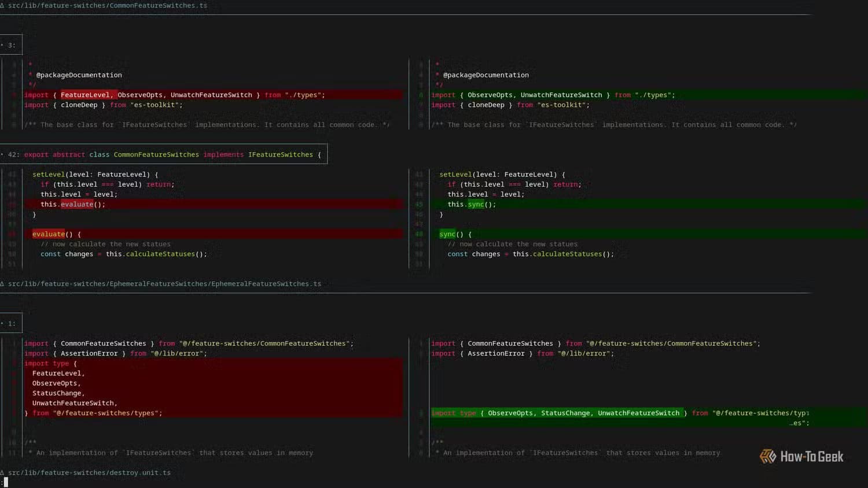Viewport: 868px width, 488px height.
Task: Click the removed line '} from "@/feature-switches/types";'
Action: point(213,413)
